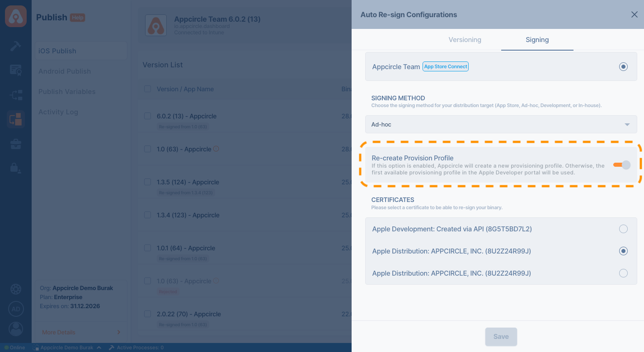Open the lock icon module in sidebar
The height and width of the screenshot is (352, 644).
[x=16, y=168]
